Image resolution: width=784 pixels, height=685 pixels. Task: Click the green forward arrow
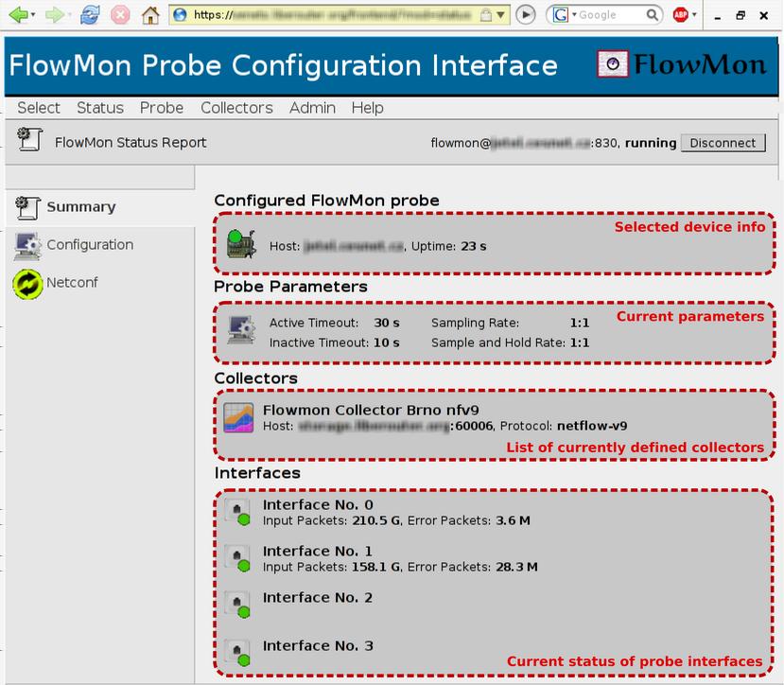click(54, 15)
